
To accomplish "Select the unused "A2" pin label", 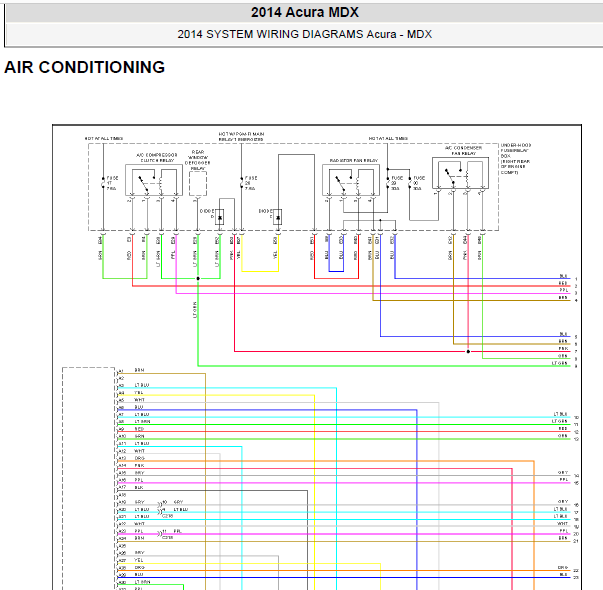I will [x=121, y=378].
